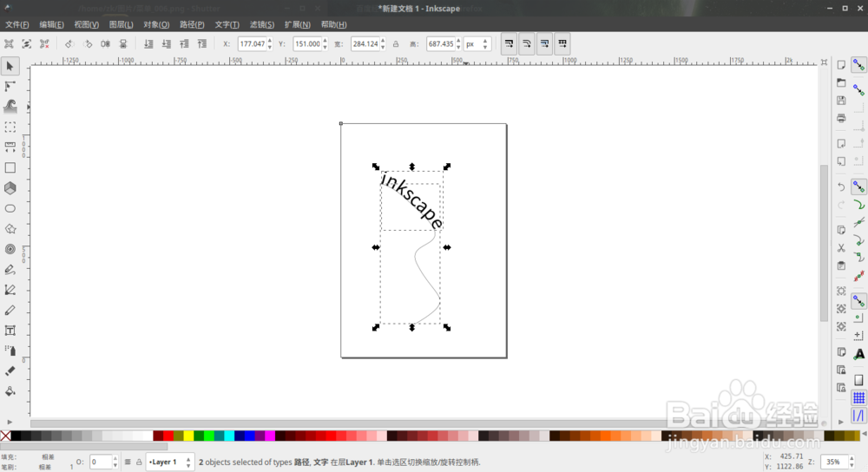This screenshot has width=868, height=472.
Task: Pick the cyan palette swatch
Action: (x=229, y=436)
